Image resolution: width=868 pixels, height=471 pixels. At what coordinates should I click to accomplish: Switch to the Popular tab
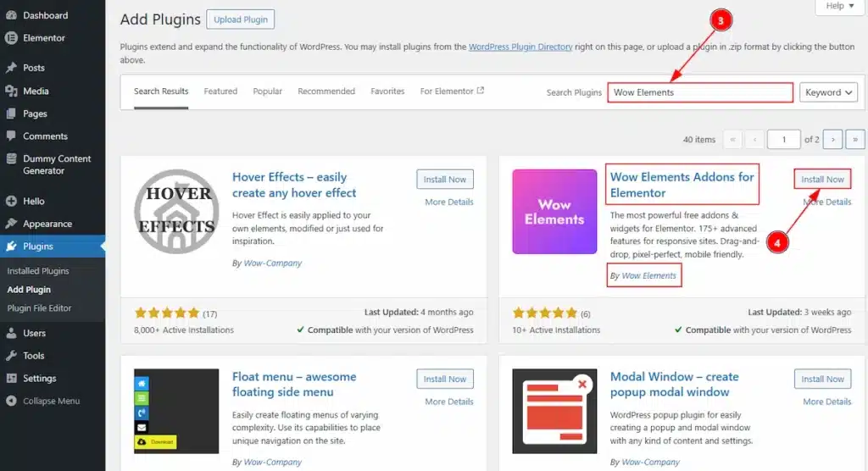click(267, 91)
